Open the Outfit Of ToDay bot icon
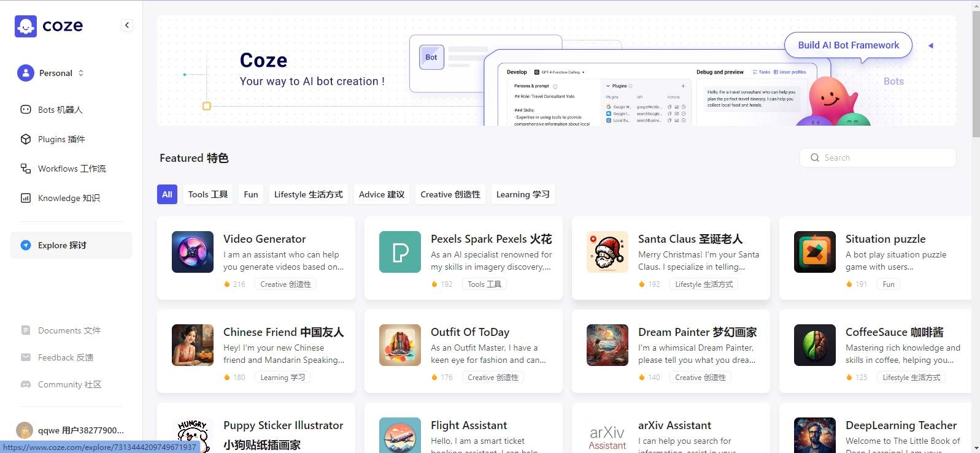 (400, 345)
